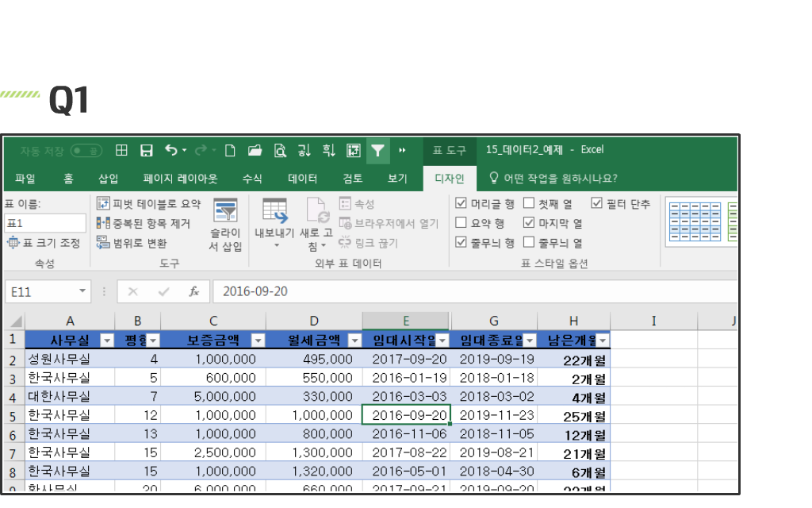
Task: Open the 월세금액 column filter dropdown
Action: 354,341
